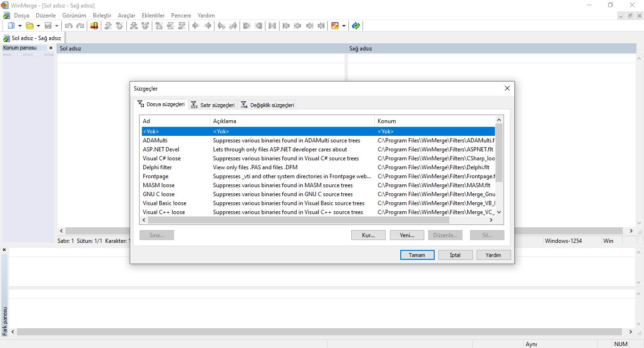Open the Görünüm menu
The image size is (644, 348).
click(x=74, y=16)
